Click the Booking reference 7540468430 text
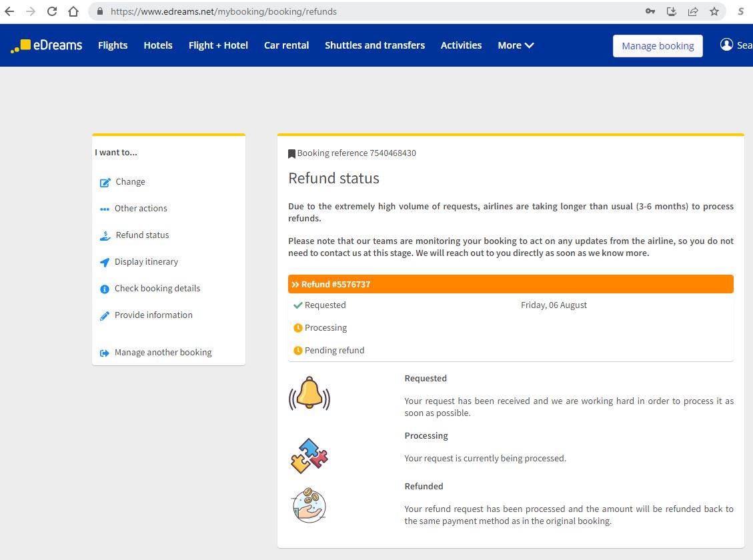753x560 pixels. (357, 153)
